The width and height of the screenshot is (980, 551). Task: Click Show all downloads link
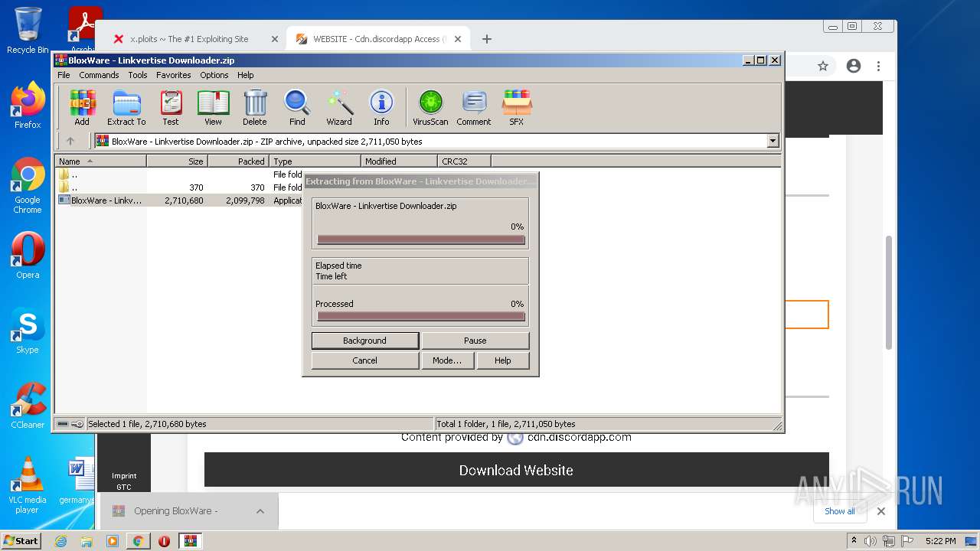tap(840, 511)
